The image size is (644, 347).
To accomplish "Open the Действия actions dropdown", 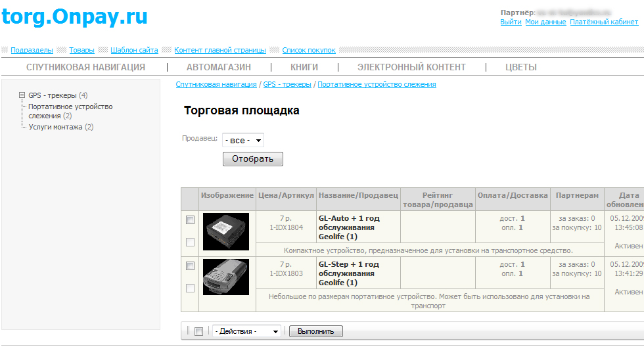I will tap(246, 331).
